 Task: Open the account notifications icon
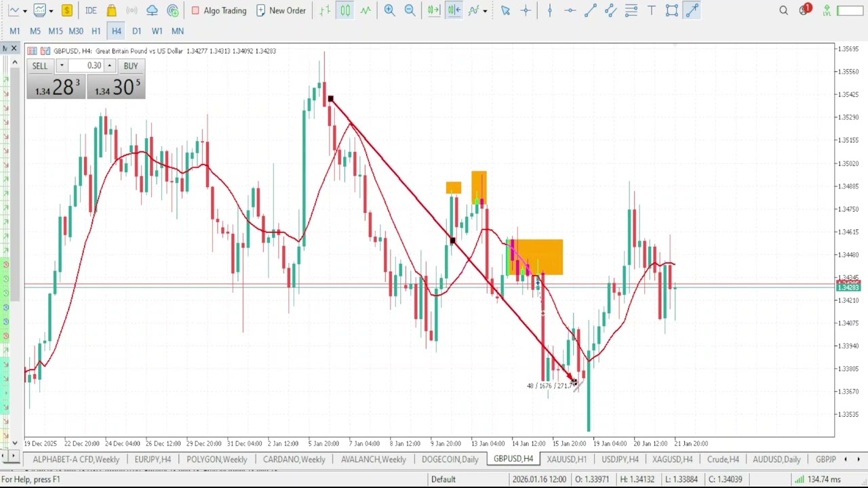pyautogui.click(x=805, y=10)
